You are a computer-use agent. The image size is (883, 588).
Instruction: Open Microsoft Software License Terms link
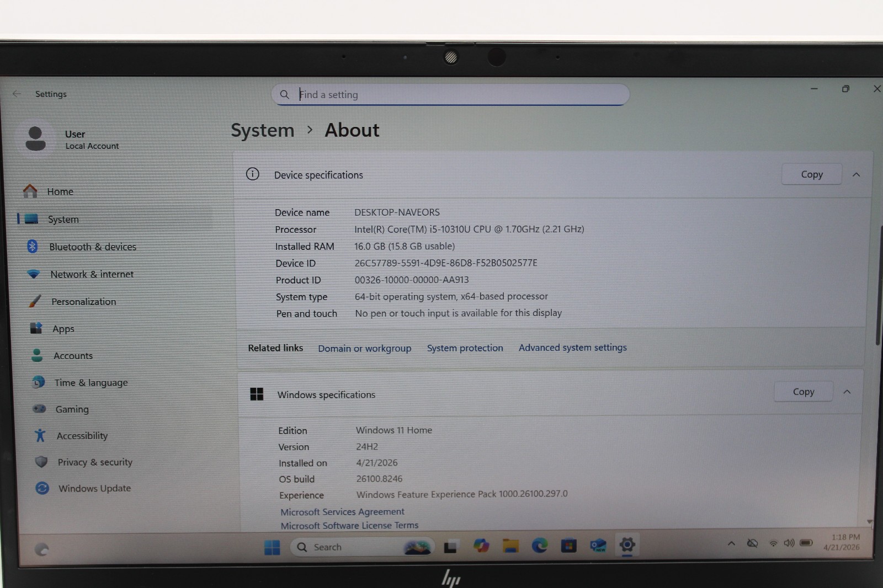349,526
